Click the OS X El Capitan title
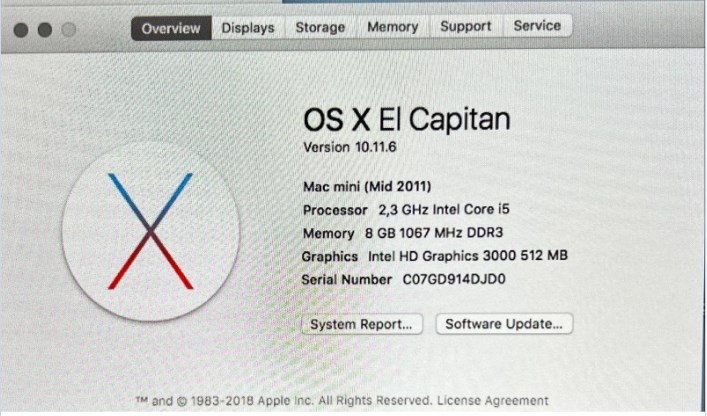This screenshot has height=416, width=707. [x=406, y=120]
